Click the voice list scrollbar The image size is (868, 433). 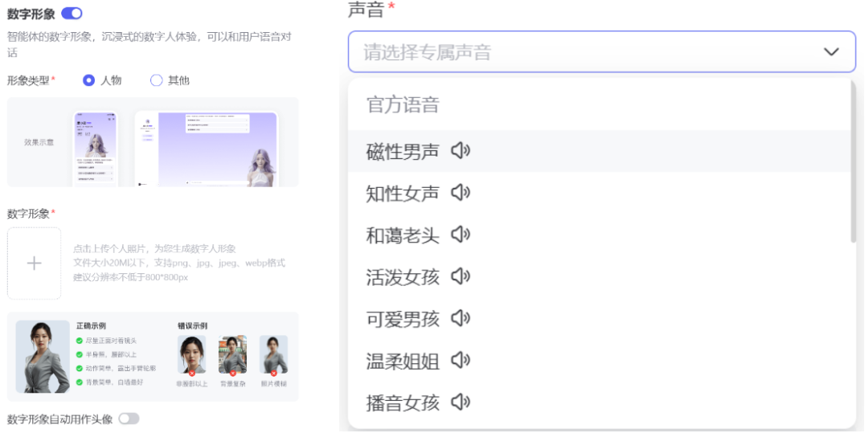pyautogui.click(x=853, y=161)
